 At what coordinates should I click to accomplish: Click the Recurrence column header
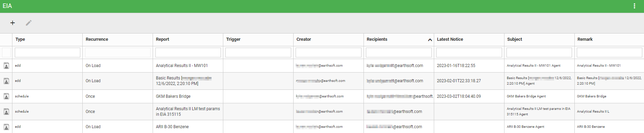tap(97, 39)
